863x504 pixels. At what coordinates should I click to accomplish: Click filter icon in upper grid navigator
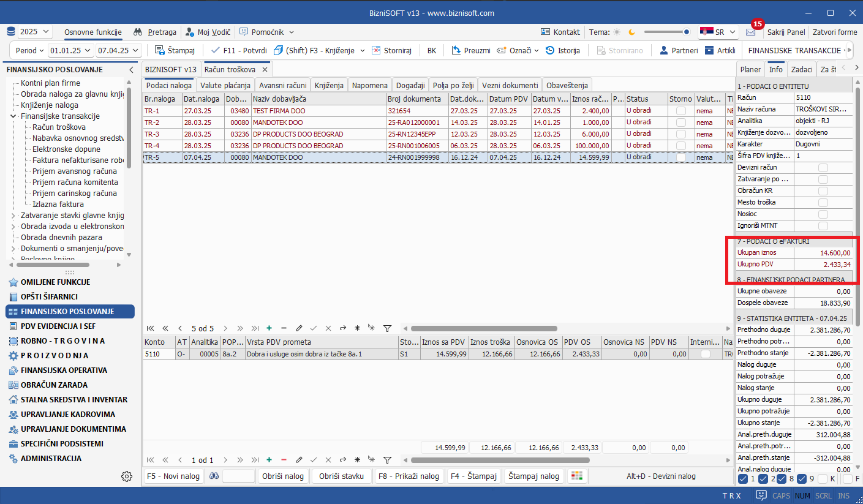point(387,328)
